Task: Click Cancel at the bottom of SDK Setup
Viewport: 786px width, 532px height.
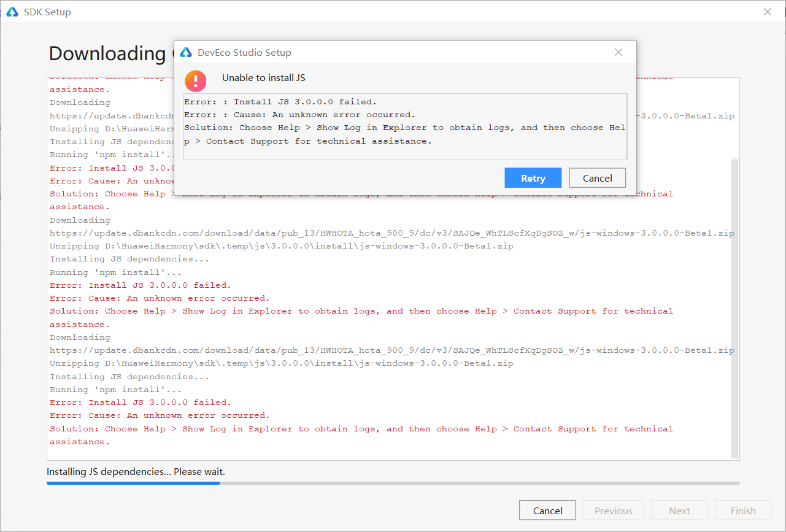Action: [x=547, y=510]
